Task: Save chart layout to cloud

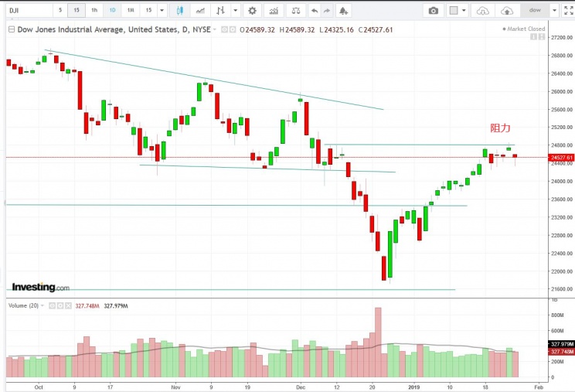Action: click(483, 11)
